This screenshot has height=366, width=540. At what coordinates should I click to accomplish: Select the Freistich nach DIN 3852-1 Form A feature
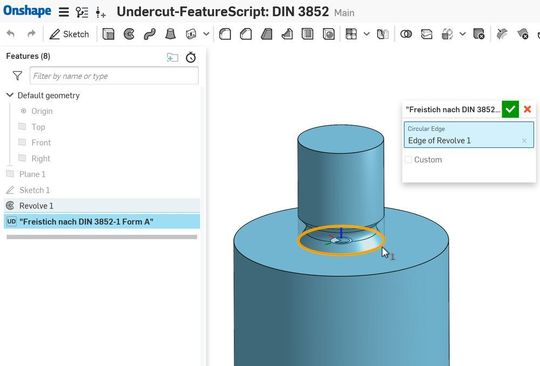coord(102,221)
